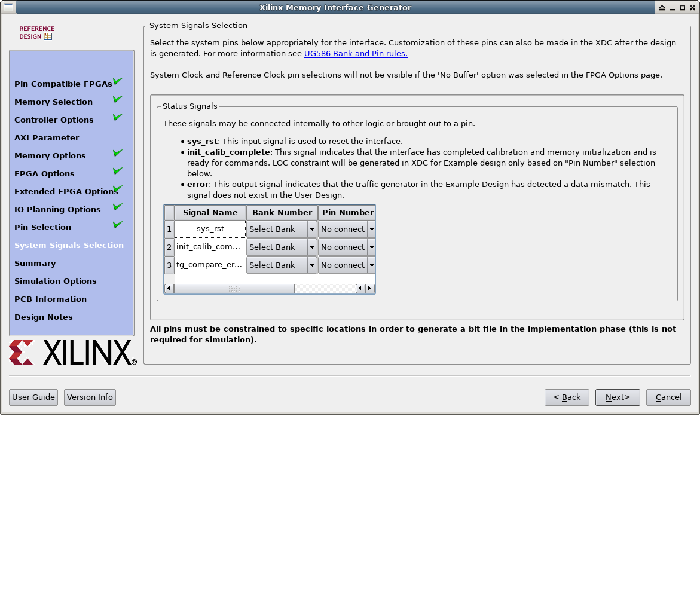Go to Controller Options step
This screenshot has width=700, height=603.
coord(54,120)
